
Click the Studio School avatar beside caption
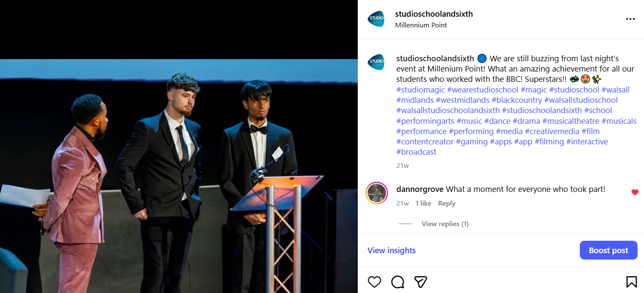coord(377,62)
